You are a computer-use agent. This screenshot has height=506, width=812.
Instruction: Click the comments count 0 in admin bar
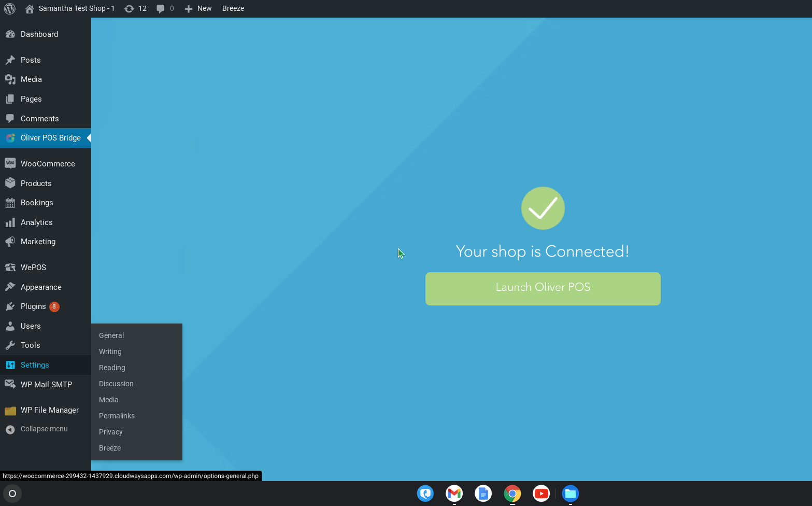(172, 9)
